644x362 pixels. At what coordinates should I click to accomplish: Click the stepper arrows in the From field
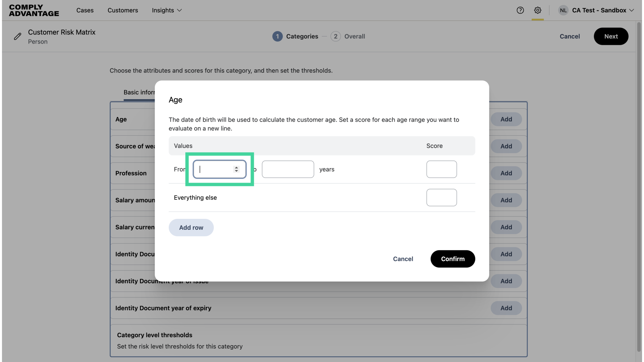[236, 169]
